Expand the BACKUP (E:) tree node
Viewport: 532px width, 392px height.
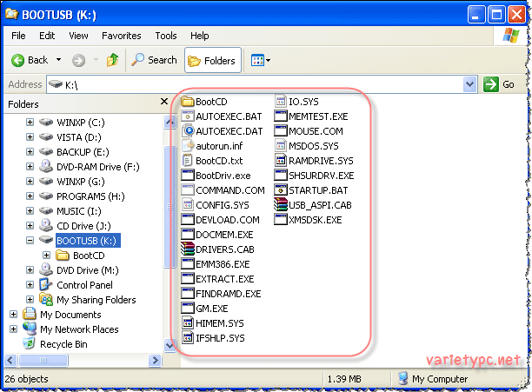tap(30, 151)
